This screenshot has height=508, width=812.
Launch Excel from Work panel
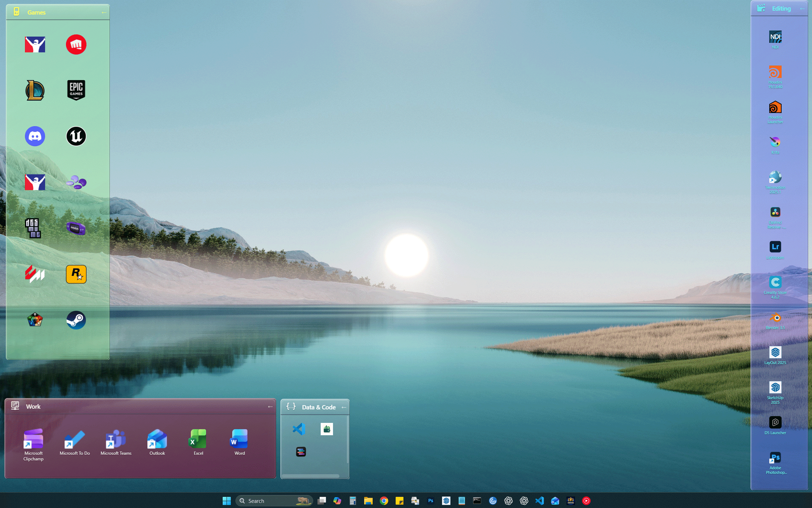(198, 442)
